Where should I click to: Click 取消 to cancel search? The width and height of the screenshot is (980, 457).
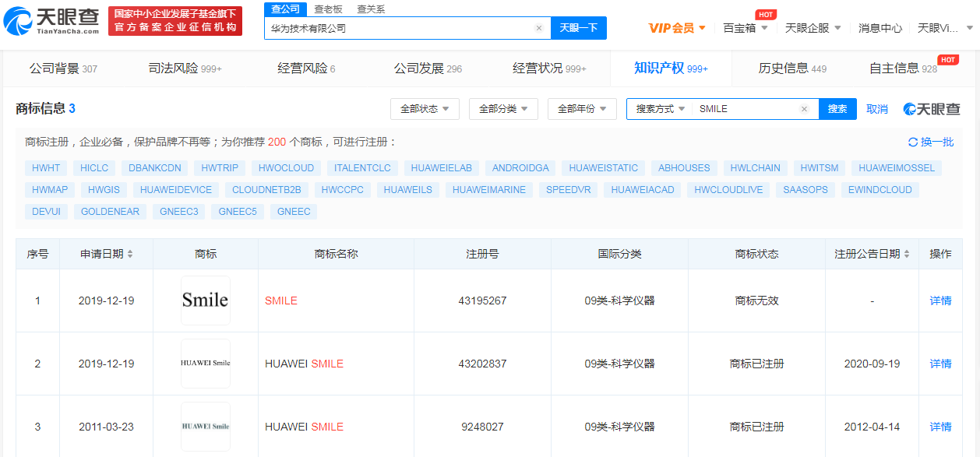click(877, 109)
